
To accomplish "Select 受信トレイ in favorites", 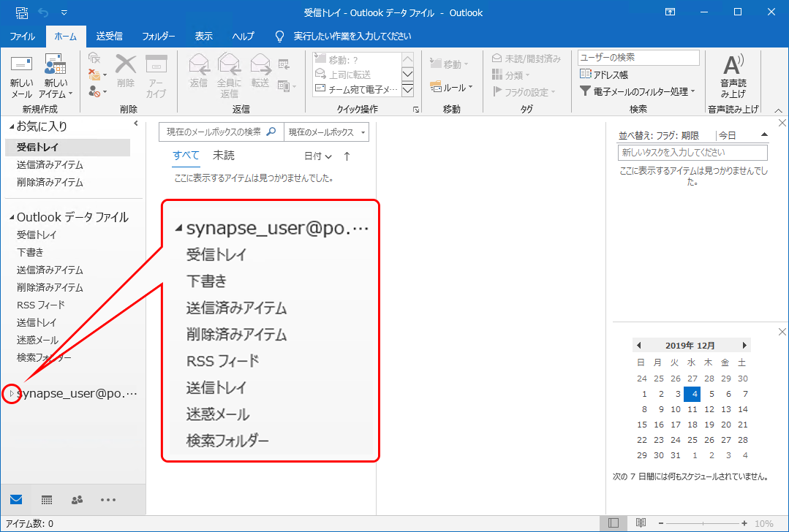I will point(68,148).
